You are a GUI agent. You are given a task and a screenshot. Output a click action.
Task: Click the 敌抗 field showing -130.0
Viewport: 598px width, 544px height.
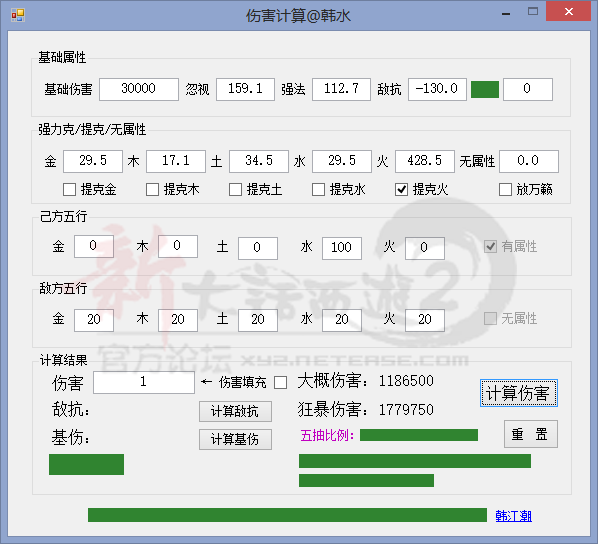point(437,89)
